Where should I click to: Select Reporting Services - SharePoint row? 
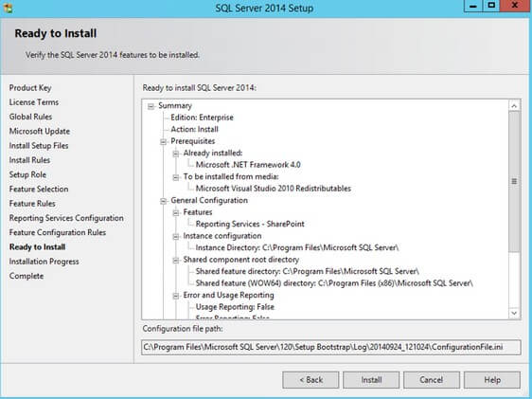(250, 224)
